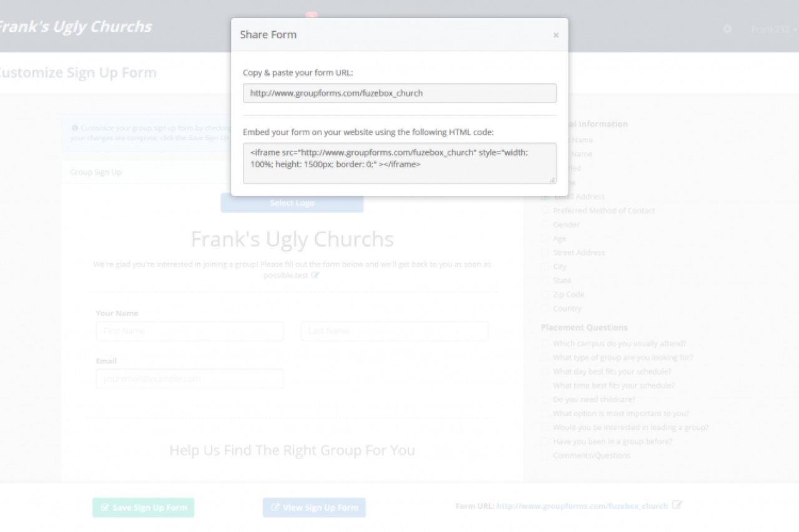Open the settings gear in the header
Image resolution: width=799 pixels, height=532 pixels.
pyautogui.click(x=727, y=29)
